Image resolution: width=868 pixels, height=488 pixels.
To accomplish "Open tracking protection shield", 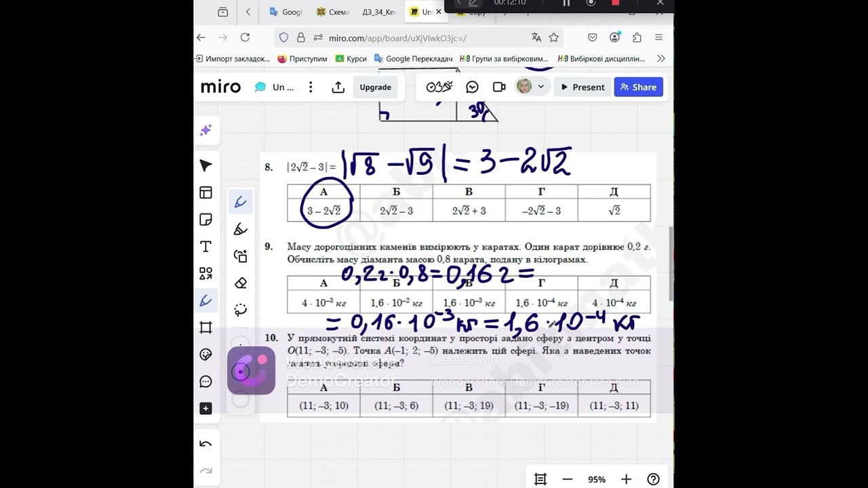I will pos(284,38).
